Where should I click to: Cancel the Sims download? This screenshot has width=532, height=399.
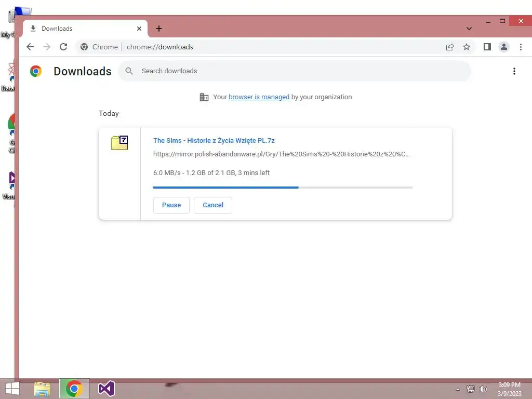[212, 205]
